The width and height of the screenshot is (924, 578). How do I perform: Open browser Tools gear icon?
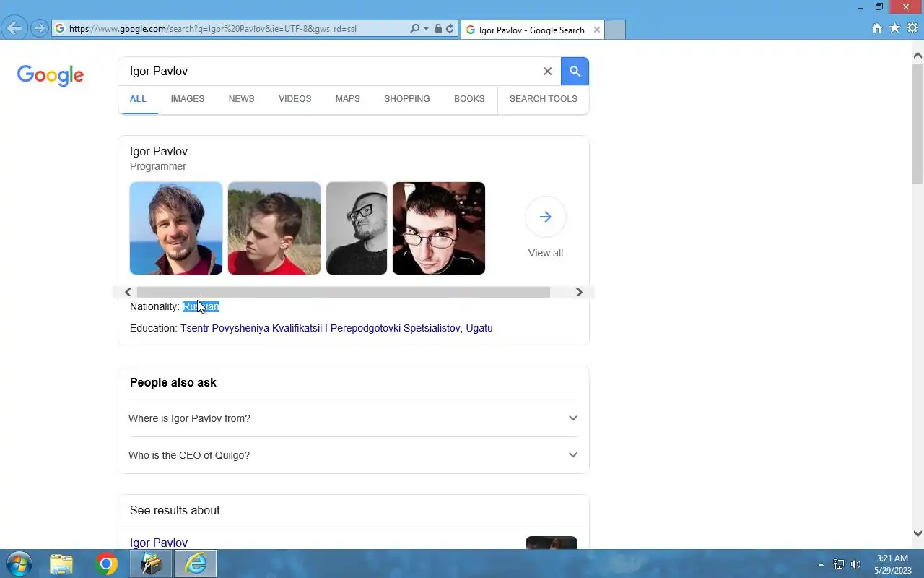pos(912,28)
